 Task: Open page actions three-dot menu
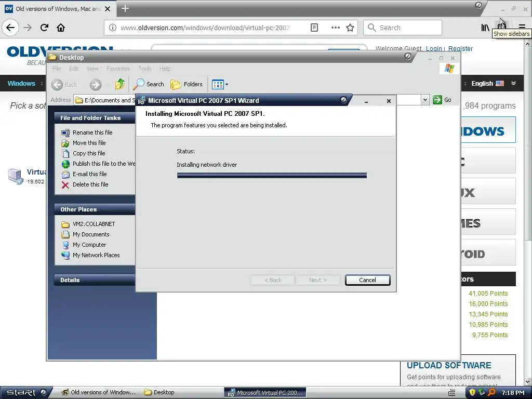point(335,28)
